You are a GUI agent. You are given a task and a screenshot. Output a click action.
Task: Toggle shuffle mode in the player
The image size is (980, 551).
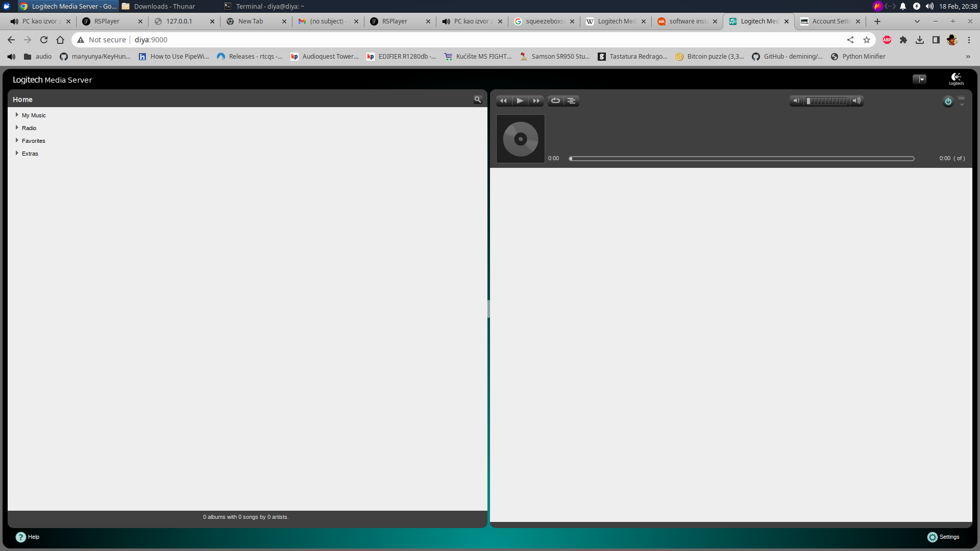[x=572, y=101]
